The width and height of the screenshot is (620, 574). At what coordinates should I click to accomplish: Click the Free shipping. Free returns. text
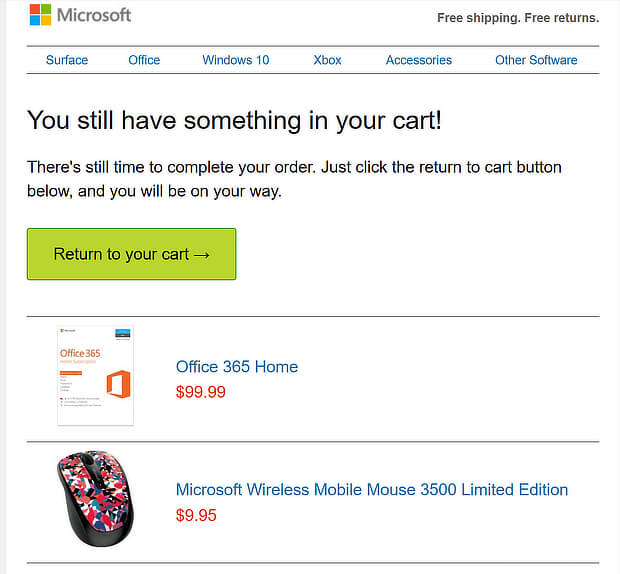[x=518, y=18]
